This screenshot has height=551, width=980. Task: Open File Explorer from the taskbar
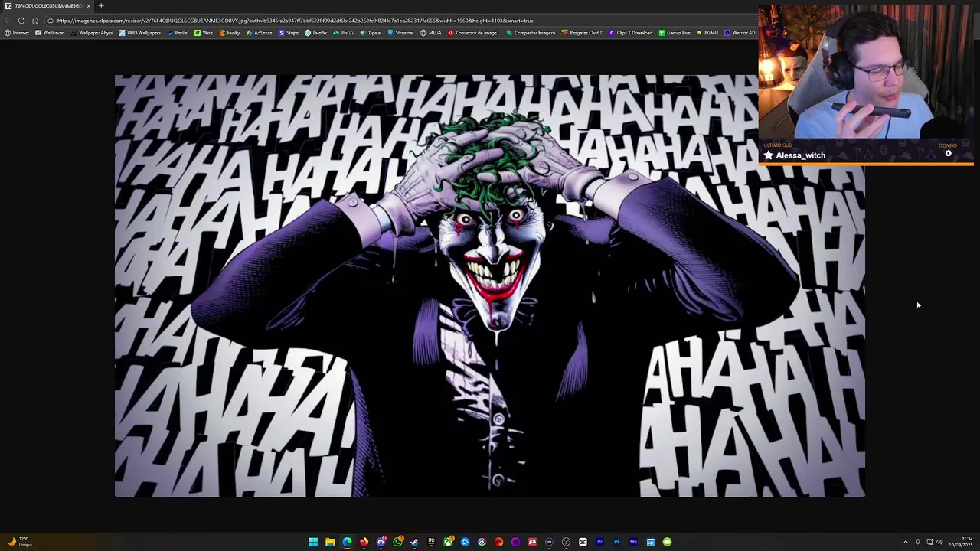tap(330, 542)
